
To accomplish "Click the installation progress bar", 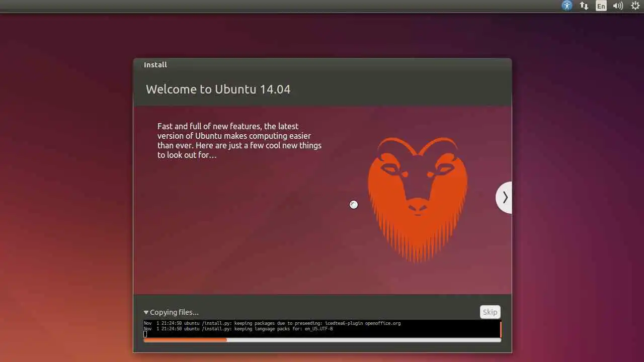I will (x=322, y=340).
